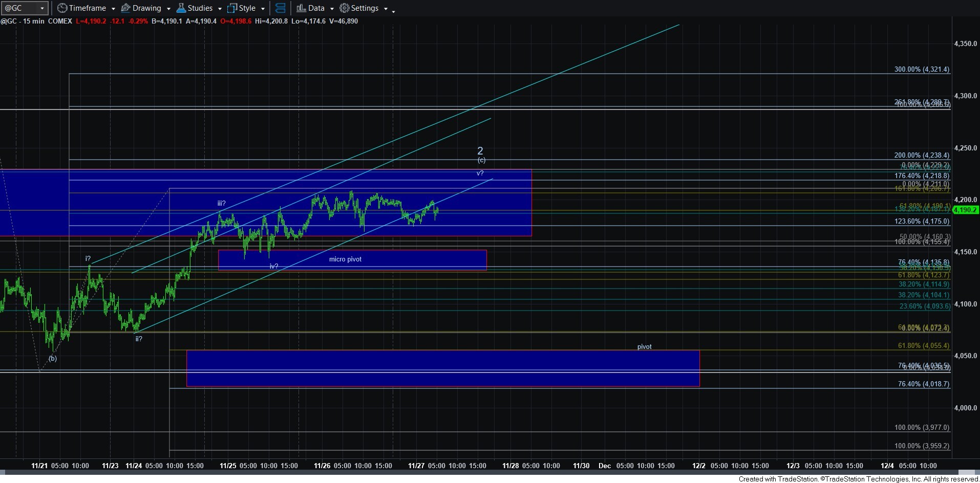Open the dropdown arrow beside Studies

220,9
